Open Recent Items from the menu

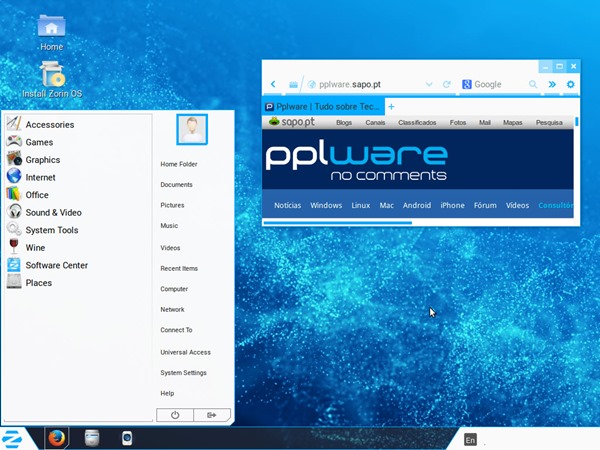click(x=179, y=269)
